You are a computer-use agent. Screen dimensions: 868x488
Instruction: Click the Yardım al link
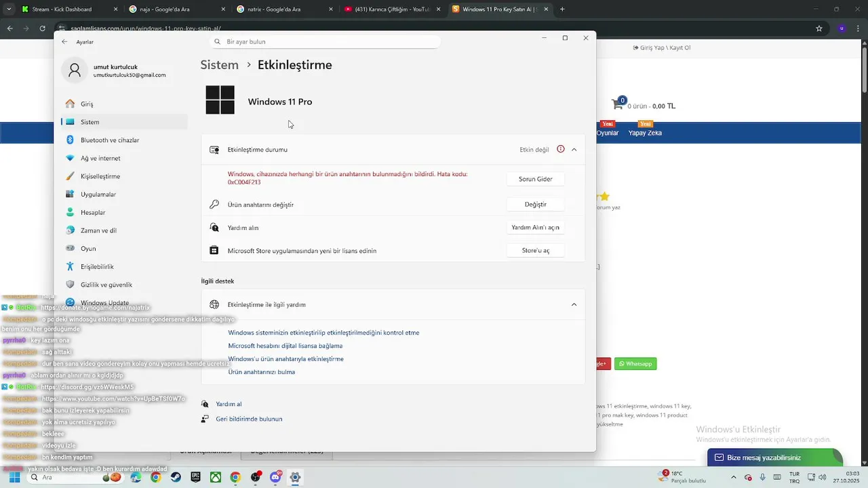point(229,404)
